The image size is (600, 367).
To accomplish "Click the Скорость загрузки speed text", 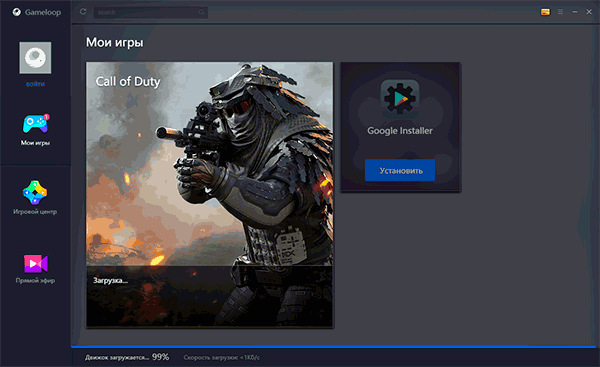I will click(x=222, y=357).
